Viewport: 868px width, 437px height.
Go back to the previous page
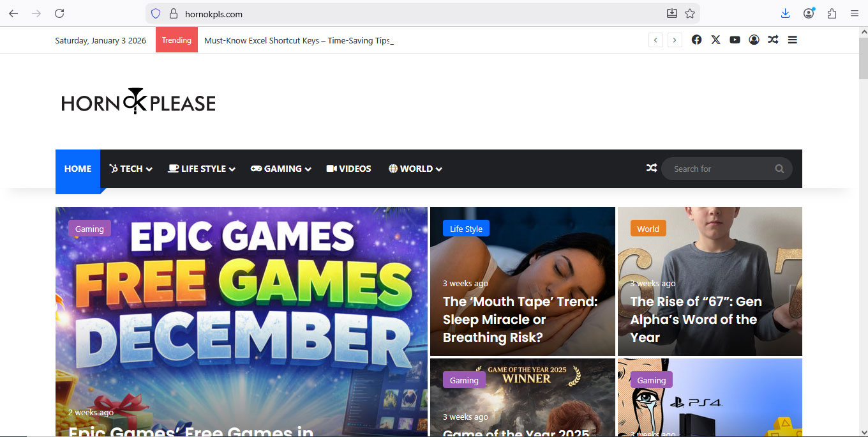(x=13, y=13)
